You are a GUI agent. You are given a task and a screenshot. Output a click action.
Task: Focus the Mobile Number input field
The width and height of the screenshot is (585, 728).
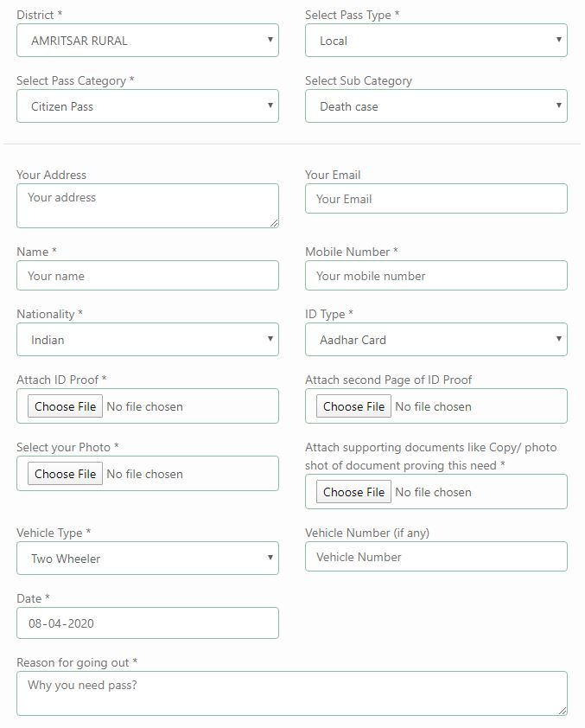coord(436,276)
